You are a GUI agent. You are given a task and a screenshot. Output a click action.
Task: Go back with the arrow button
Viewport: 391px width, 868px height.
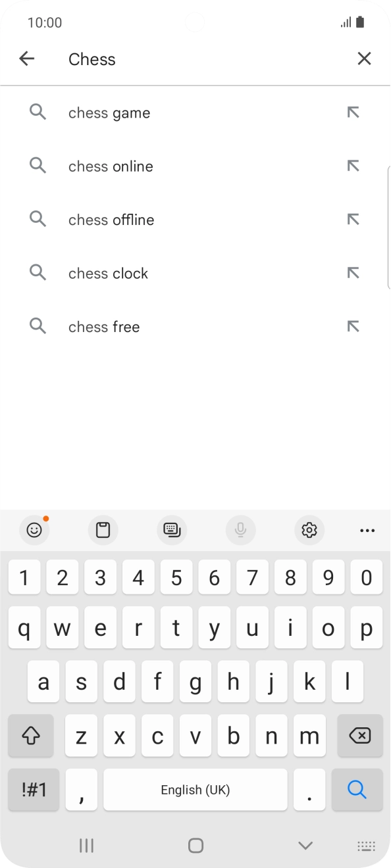(26, 59)
